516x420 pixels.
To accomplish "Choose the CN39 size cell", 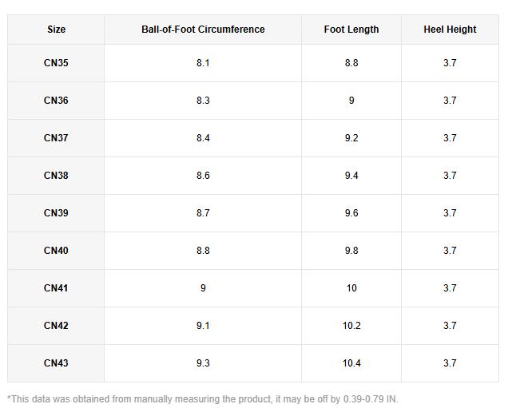I will coord(56,213).
